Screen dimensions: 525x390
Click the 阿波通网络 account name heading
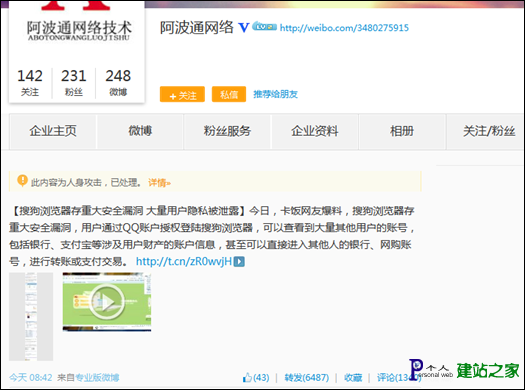point(197,27)
